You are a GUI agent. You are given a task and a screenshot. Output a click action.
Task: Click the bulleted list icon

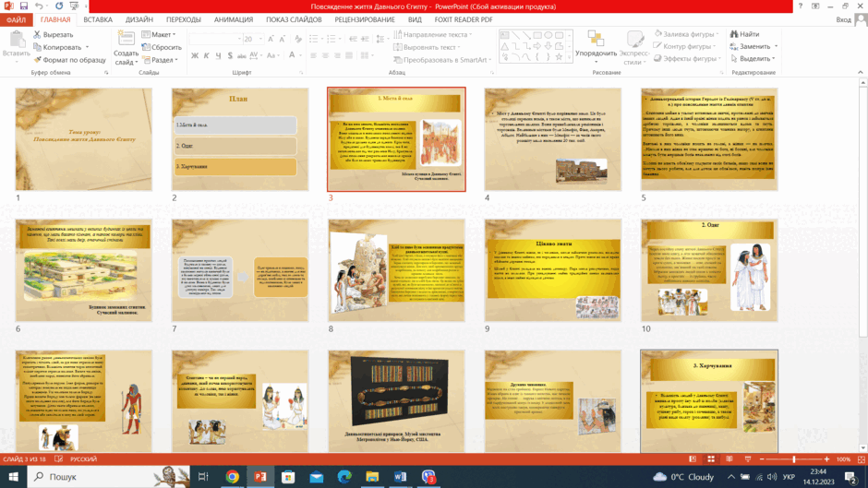(314, 39)
